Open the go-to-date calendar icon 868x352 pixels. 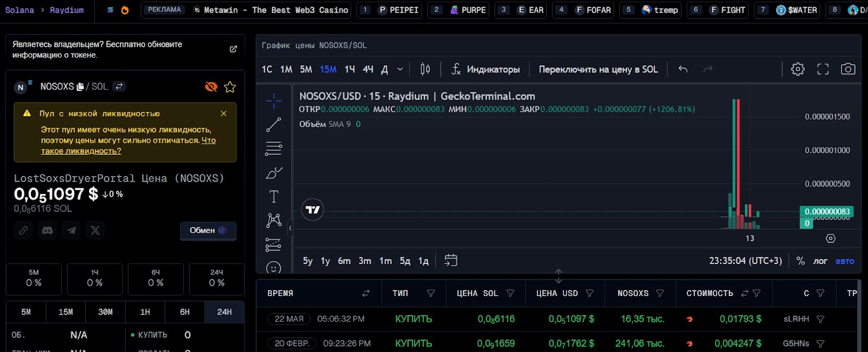(x=451, y=261)
